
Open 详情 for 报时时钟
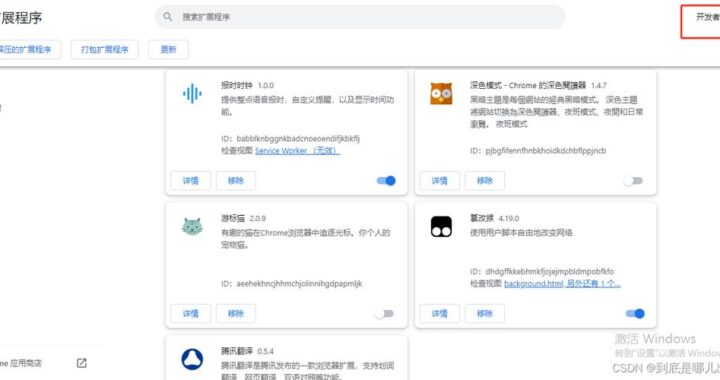[x=191, y=181]
